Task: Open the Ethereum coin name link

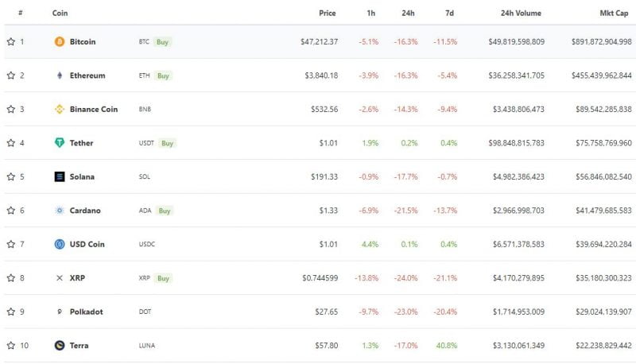Action: point(87,76)
